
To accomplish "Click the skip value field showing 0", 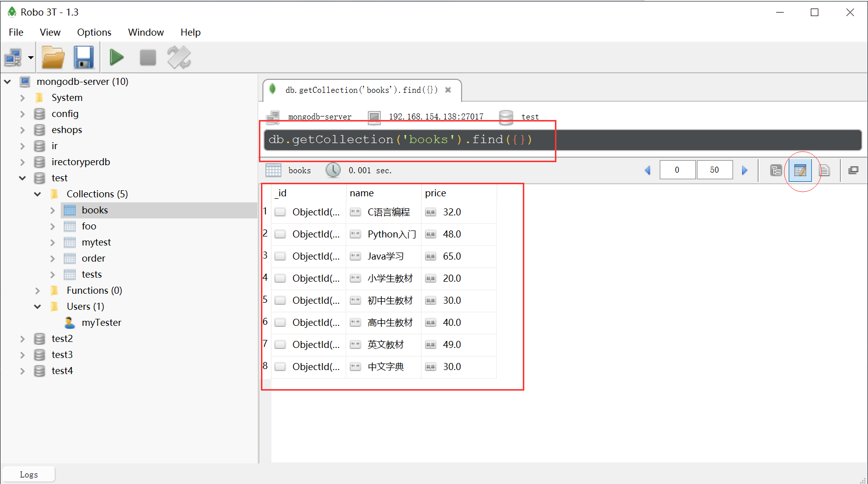I will [x=677, y=170].
